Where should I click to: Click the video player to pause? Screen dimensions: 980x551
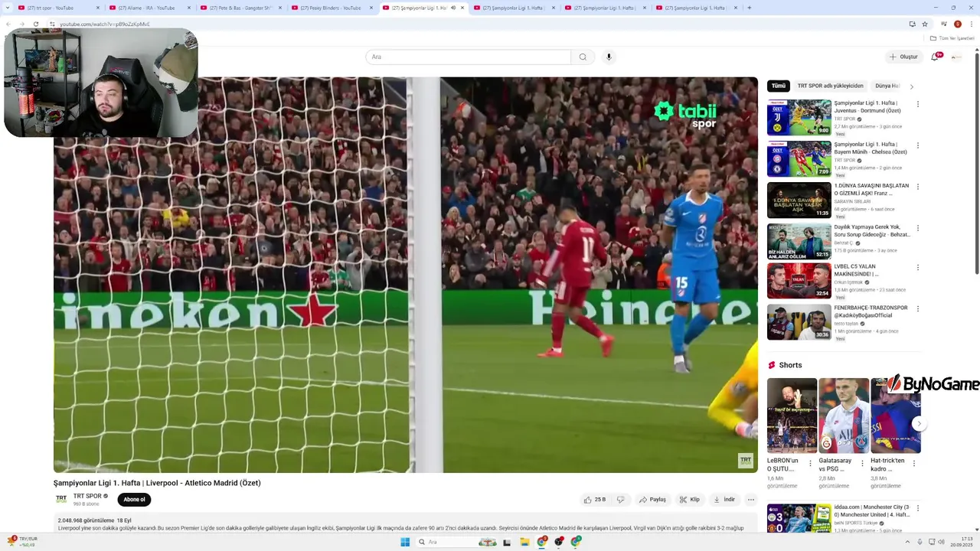[406, 275]
